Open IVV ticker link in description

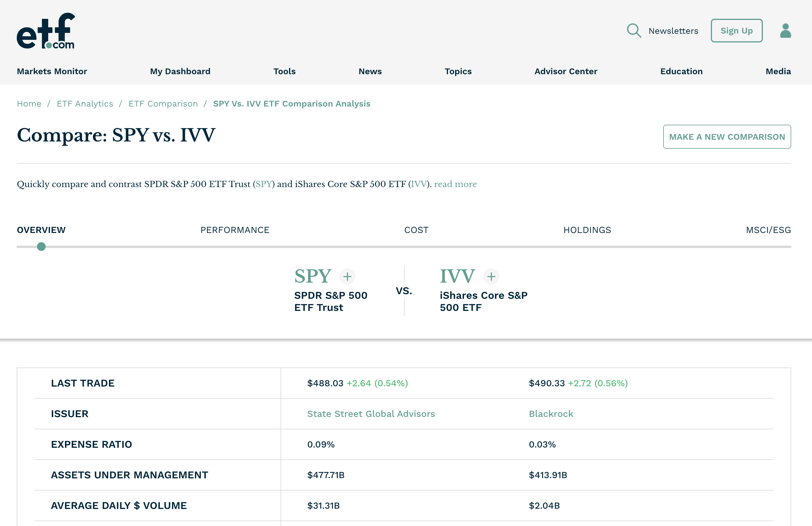click(419, 184)
